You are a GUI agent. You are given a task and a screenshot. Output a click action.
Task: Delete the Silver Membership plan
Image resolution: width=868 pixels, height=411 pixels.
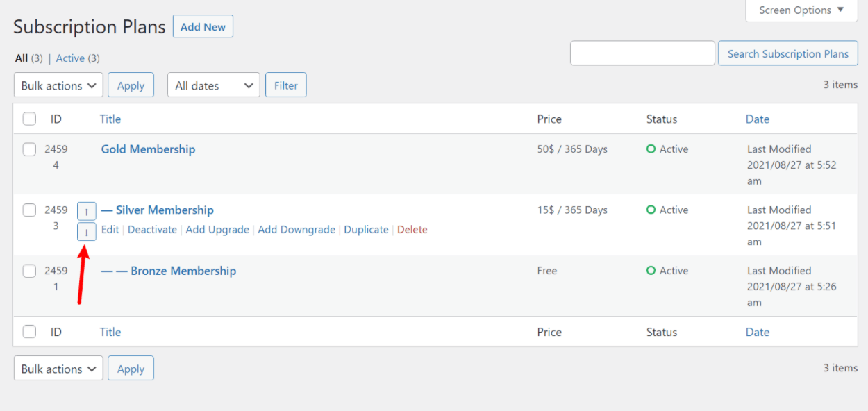(412, 230)
